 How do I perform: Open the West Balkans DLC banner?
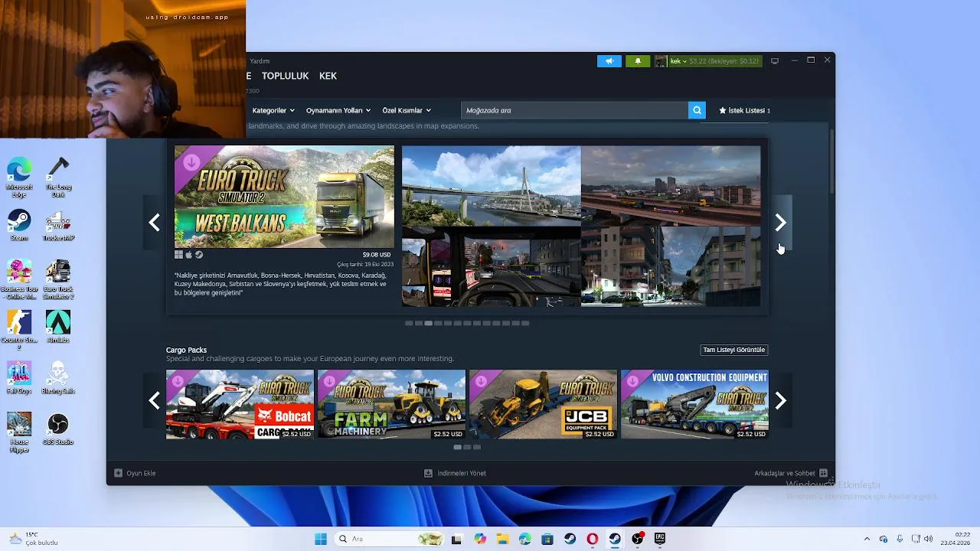284,197
